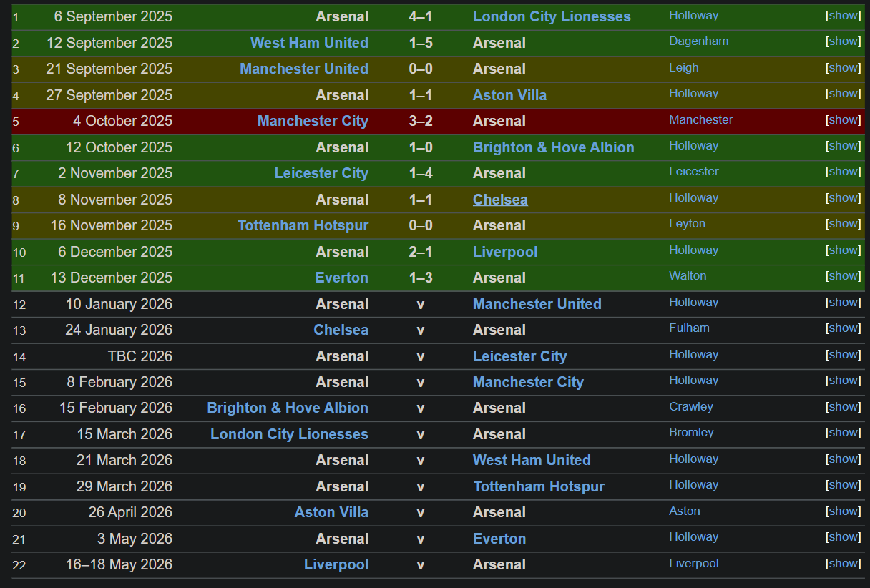
Task: Open the Fulham venue link
Action: pyautogui.click(x=689, y=328)
